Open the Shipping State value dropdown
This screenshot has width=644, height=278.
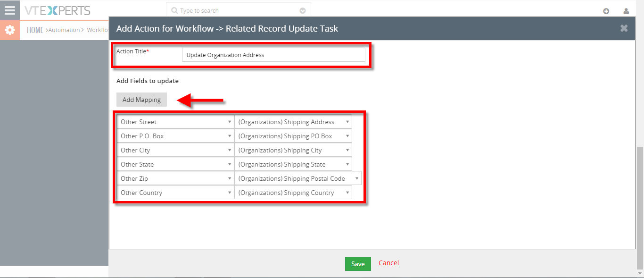click(x=293, y=164)
